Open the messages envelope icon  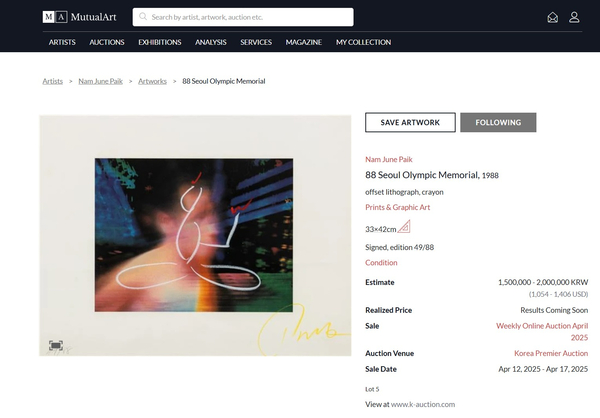pyautogui.click(x=552, y=17)
